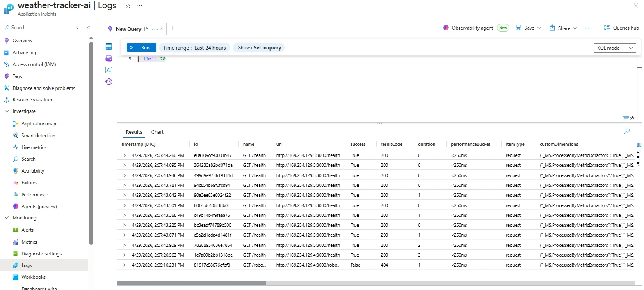Click the 404 resultCode cell

pos(384,265)
